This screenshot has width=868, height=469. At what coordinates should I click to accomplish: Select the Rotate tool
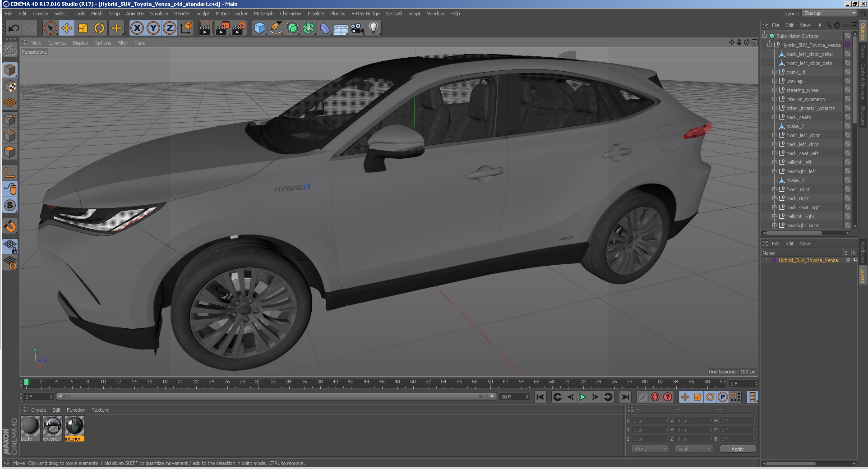click(99, 28)
